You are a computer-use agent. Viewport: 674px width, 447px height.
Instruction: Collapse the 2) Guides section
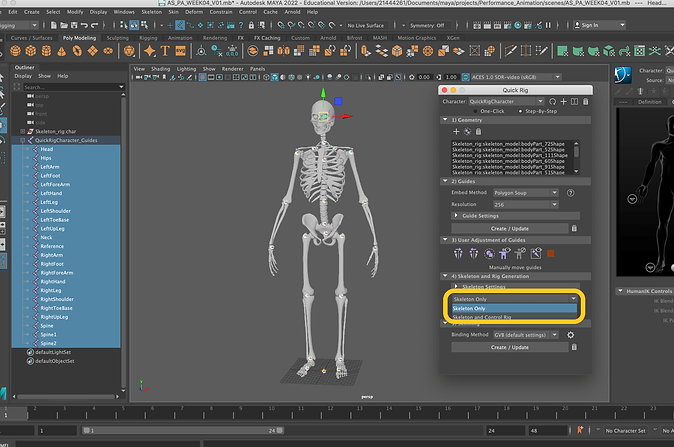(445, 181)
